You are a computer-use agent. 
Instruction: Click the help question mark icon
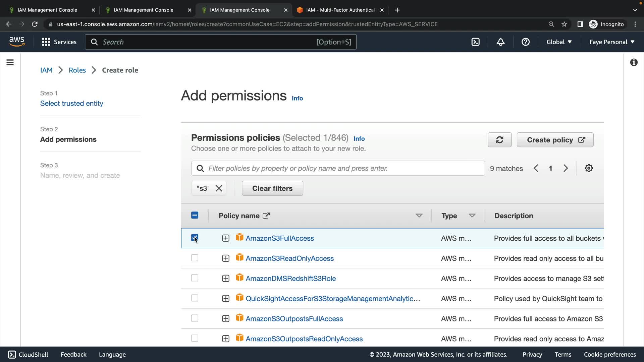[x=525, y=42]
